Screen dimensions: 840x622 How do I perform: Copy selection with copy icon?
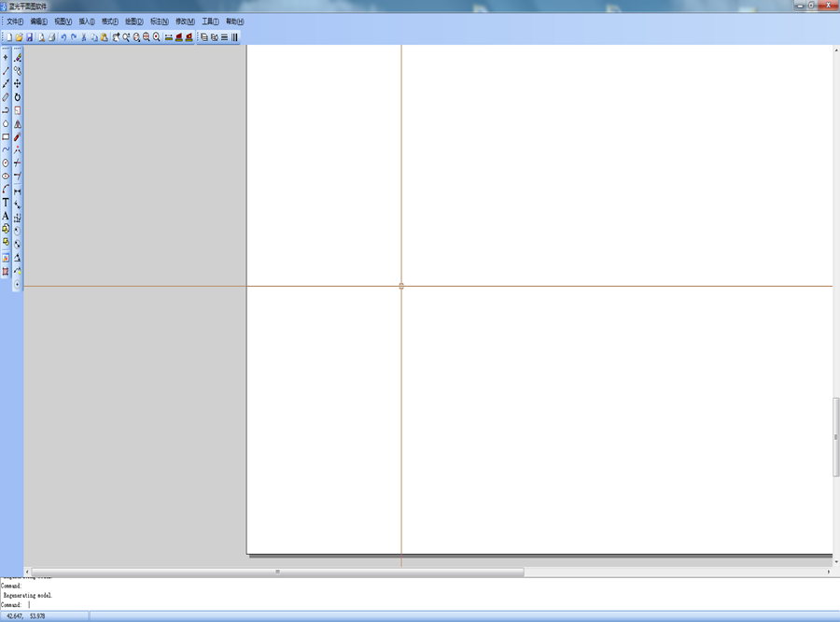(x=94, y=37)
